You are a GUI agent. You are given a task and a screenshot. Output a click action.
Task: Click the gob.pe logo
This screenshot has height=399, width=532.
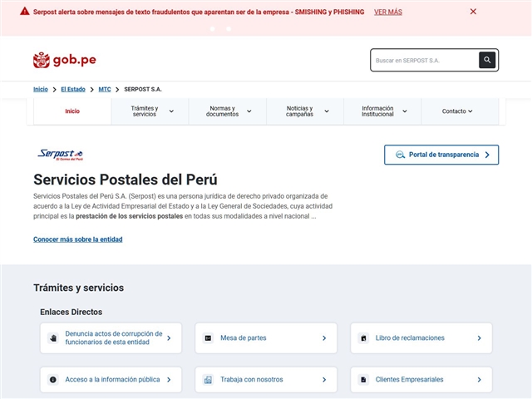(65, 60)
